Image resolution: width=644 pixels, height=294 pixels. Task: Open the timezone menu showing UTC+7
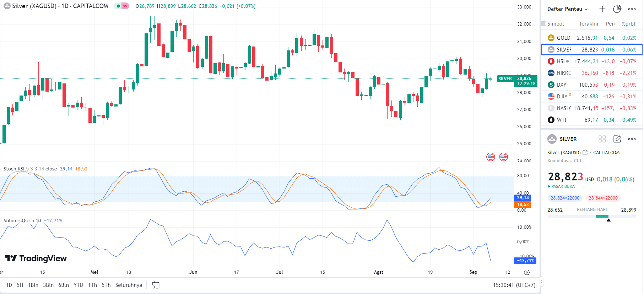(x=514, y=285)
